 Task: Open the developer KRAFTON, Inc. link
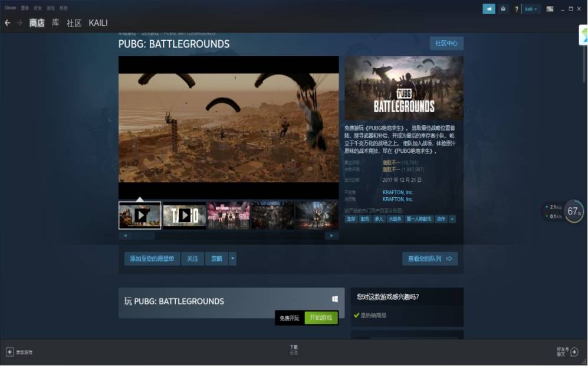coord(398,192)
